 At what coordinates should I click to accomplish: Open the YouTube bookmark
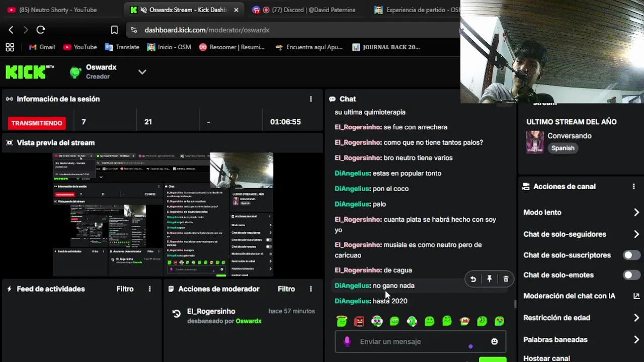80,47
